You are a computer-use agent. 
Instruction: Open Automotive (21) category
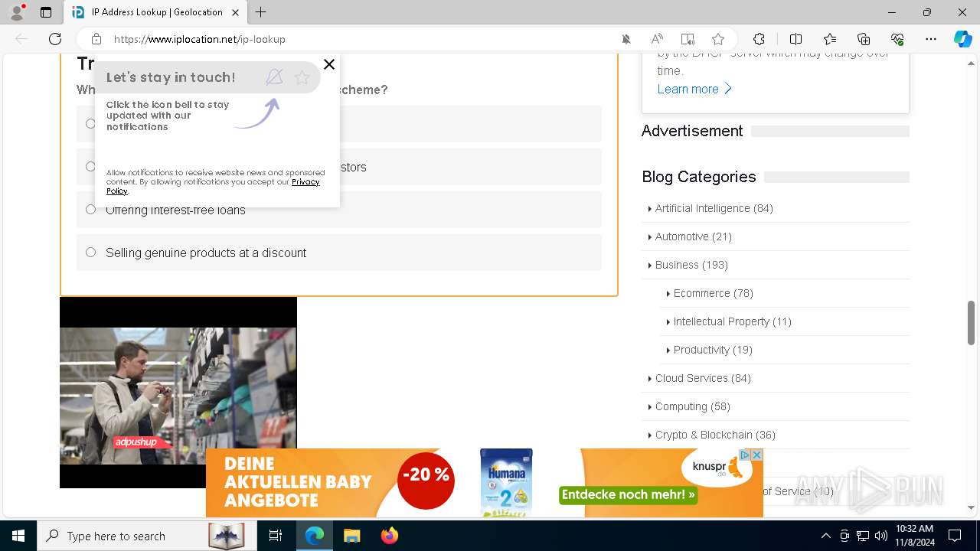[x=694, y=236]
